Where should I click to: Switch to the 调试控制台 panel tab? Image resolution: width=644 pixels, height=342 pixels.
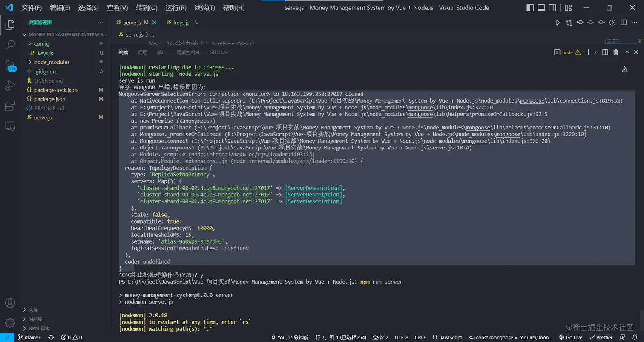(188, 52)
